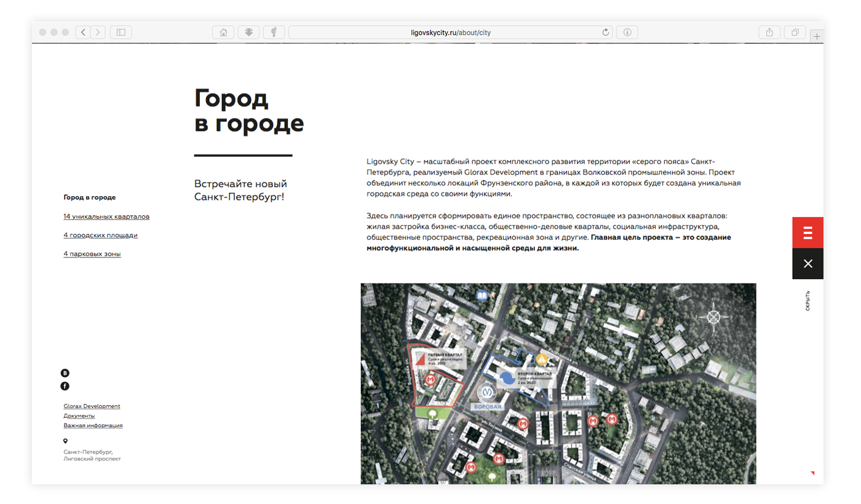Click the downloads arrow toolbar icon

[x=248, y=32]
